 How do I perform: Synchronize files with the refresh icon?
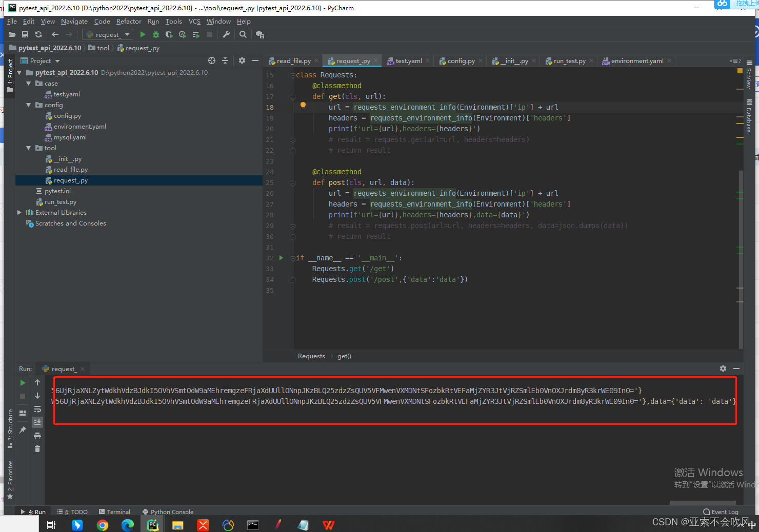click(38, 34)
